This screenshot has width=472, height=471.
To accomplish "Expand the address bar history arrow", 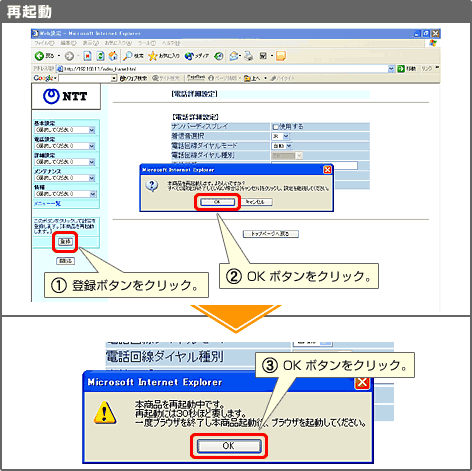I will point(391,69).
